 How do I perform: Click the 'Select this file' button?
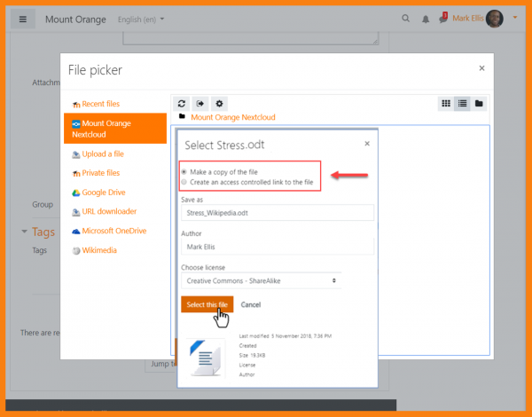click(x=207, y=304)
